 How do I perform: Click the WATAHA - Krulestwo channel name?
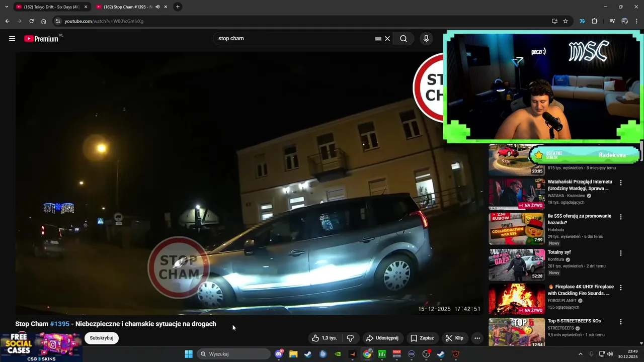tap(566, 196)
